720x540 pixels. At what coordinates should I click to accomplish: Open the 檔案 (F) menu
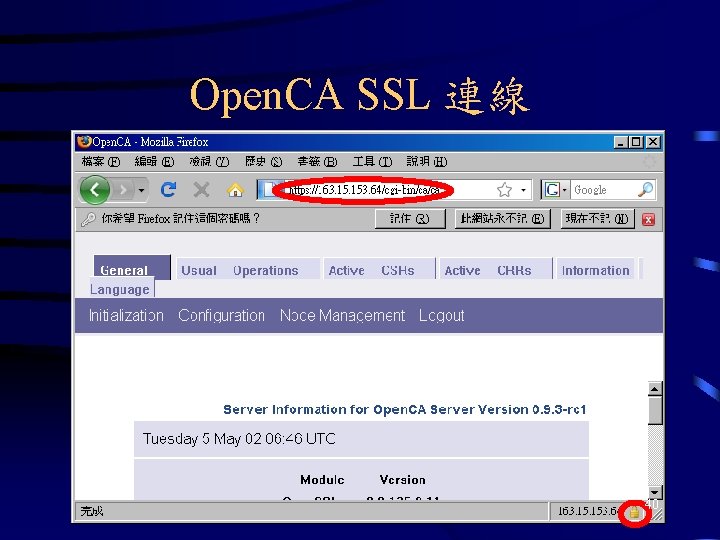[101, 162]
